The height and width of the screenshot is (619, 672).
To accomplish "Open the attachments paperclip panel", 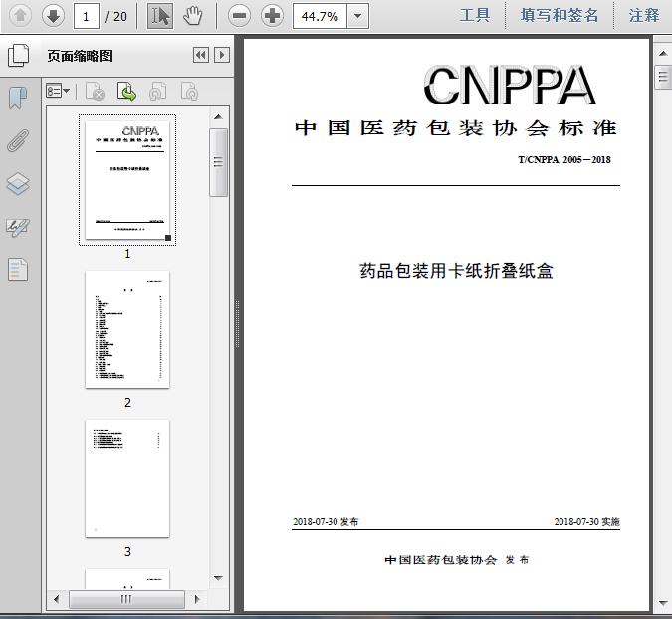I will [18, 140].
